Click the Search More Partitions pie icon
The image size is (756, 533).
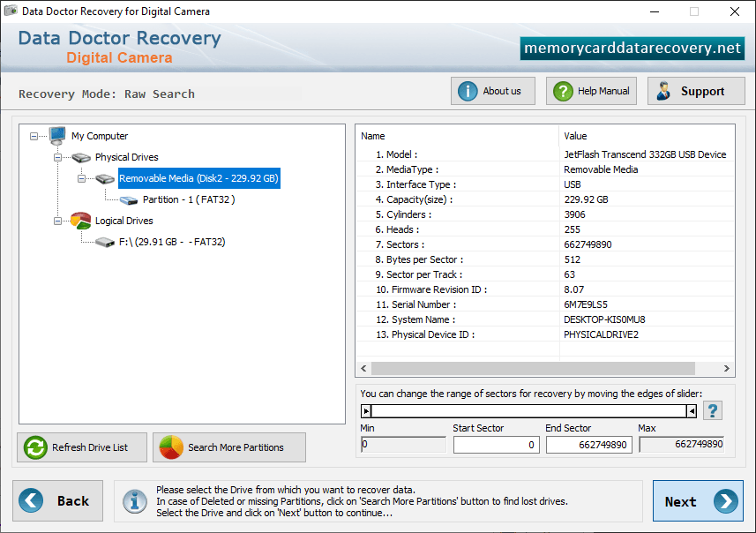click(x=171, y=447)
